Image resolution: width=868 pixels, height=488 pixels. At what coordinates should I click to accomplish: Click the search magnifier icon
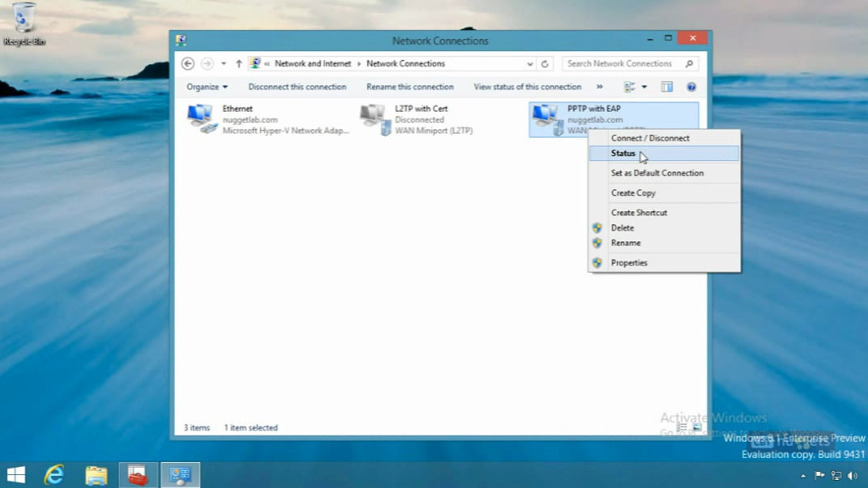coord(689,64)
